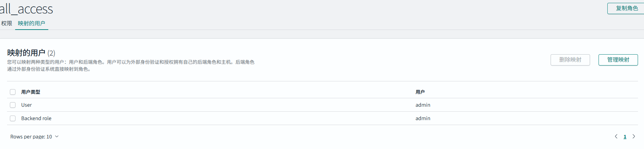Sort by the 用户类型 column header
Screen dimensions: 644x149
click(31, 92)
